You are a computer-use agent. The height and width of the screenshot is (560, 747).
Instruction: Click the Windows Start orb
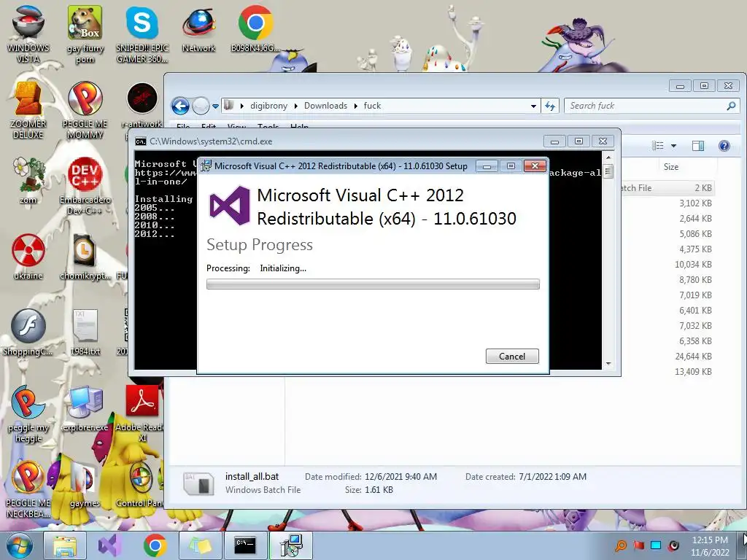click(19, 545)
